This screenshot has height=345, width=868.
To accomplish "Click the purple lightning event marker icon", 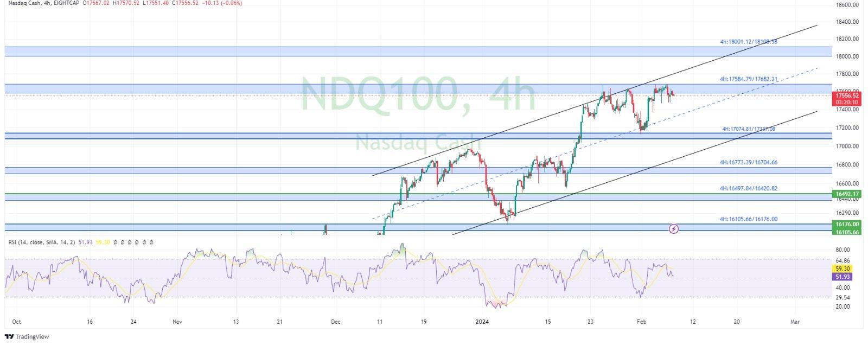I will click(673, 229).
